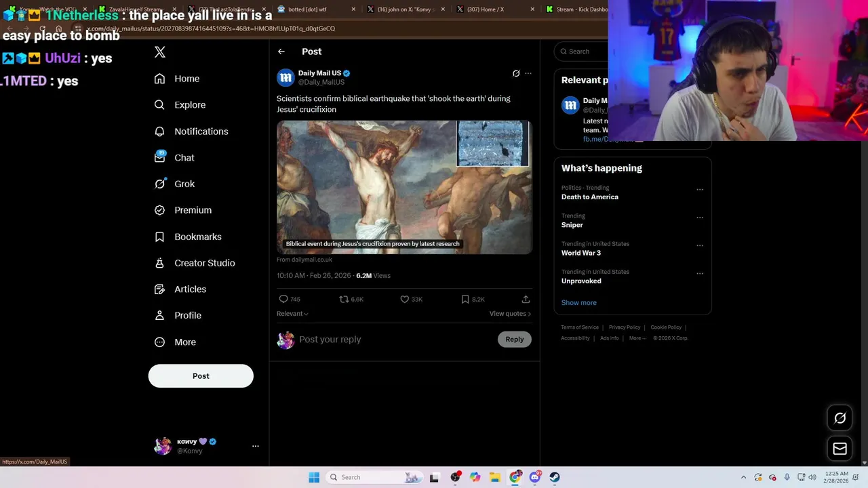Click the speaker volume tray icon
This screenshot has height=488, width=868.
(812, 477)
